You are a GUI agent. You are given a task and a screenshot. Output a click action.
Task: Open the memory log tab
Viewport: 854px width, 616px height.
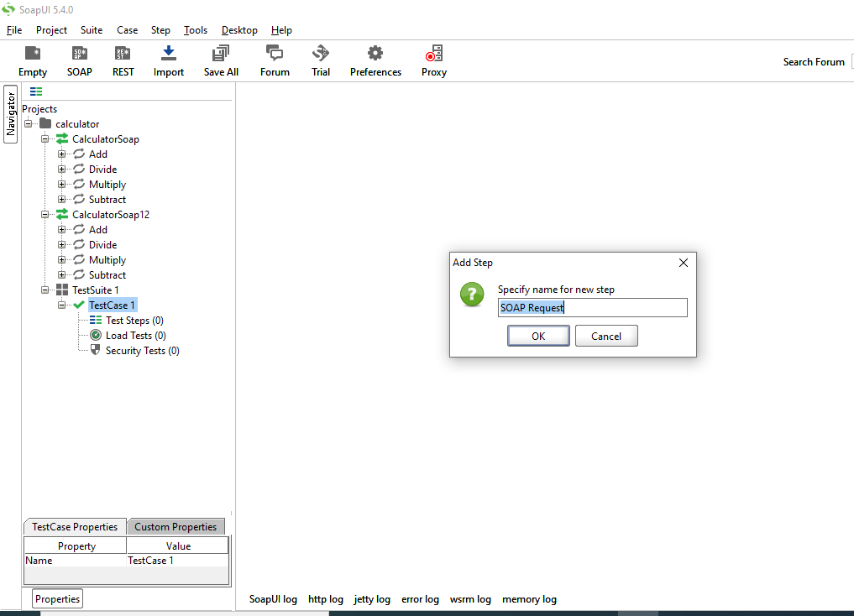tap(529, 599)
